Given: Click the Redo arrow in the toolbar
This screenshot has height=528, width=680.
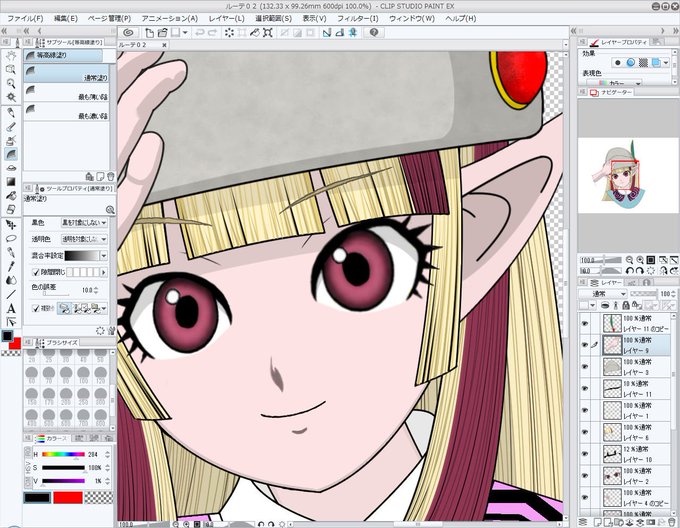Looking at the screenshot, I should click(212, 33).
